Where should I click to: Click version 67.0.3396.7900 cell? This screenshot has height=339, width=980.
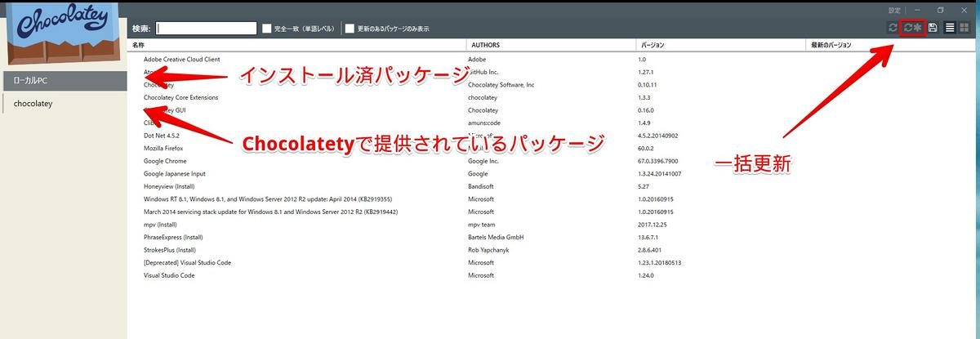tap(660, 161)
